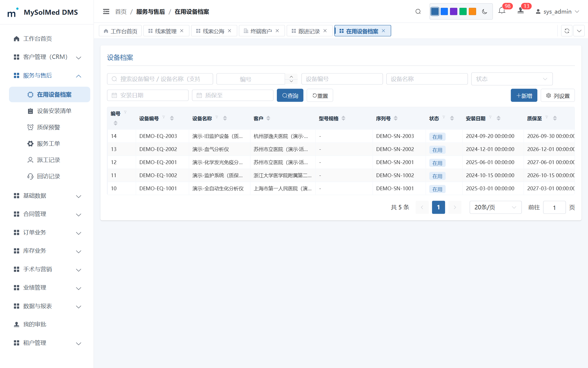
Task: Close the 线索公海 tab
Action: point(229,31)
